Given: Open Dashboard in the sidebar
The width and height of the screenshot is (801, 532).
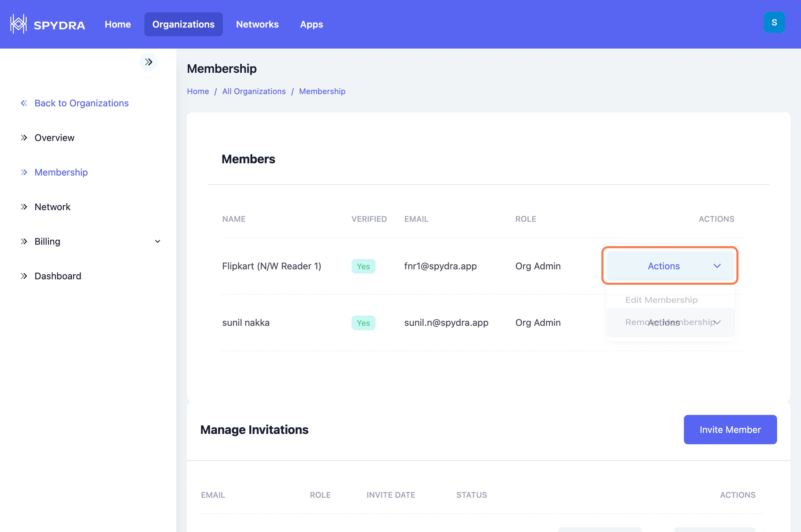Looking at the screenshot, I should 58,276.
